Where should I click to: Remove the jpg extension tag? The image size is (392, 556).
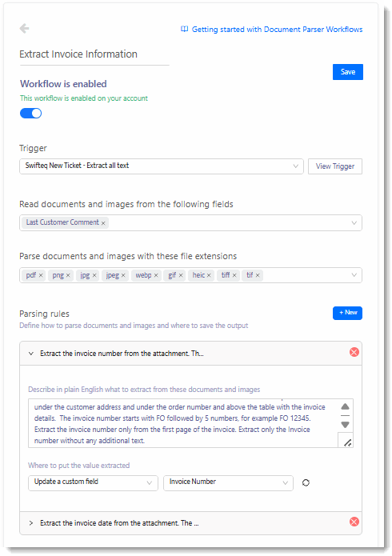(x=94, y=275)
